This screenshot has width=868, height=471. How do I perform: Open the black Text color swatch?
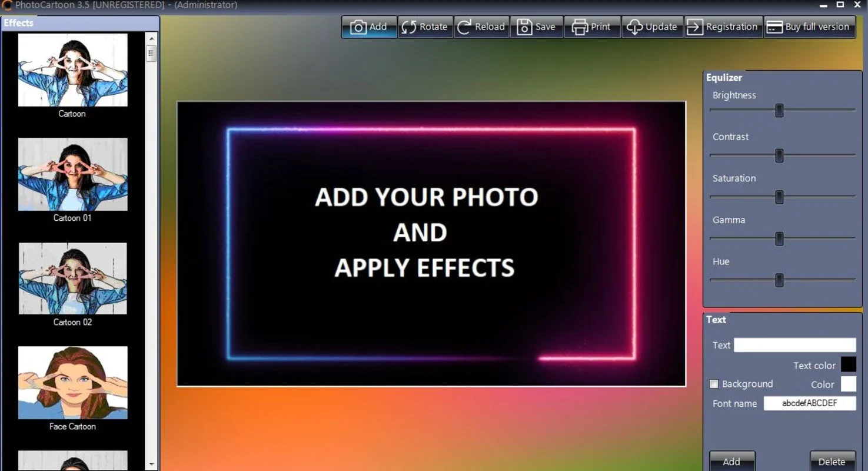tap(848, 365)
